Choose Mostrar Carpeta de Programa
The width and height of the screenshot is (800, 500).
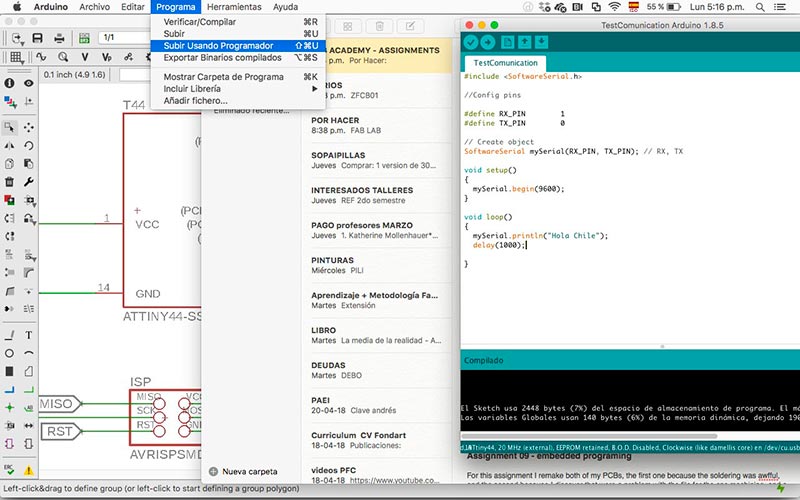[x=238, y=77]
